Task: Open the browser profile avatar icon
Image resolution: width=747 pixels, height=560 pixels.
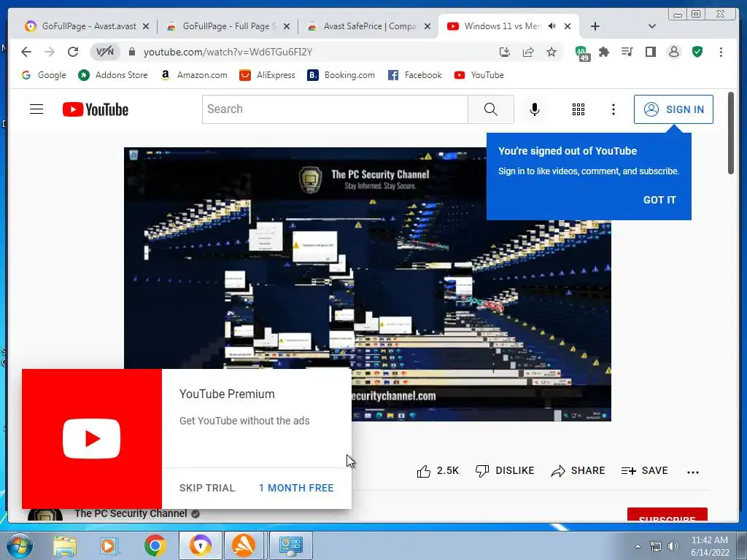Action: pos(673,52)
